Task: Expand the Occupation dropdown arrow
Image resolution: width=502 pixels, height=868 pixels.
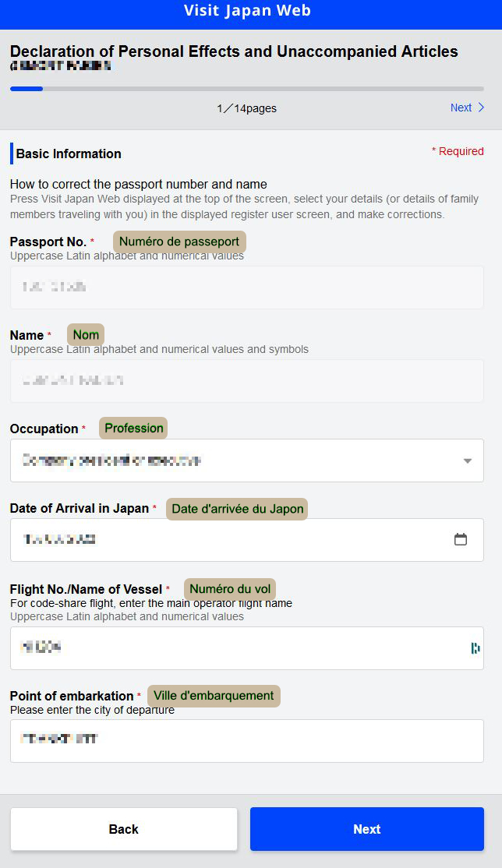Action: [468, 460]
